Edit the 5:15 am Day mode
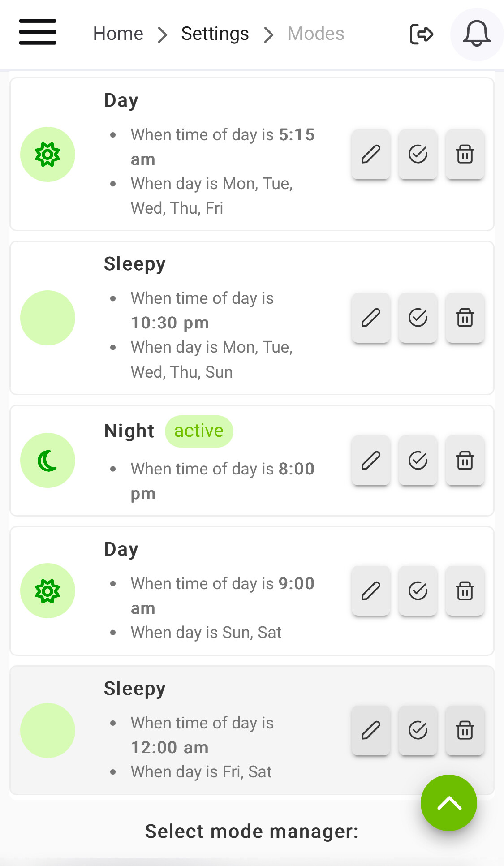The image size is (504, 866). coord(371,155)
